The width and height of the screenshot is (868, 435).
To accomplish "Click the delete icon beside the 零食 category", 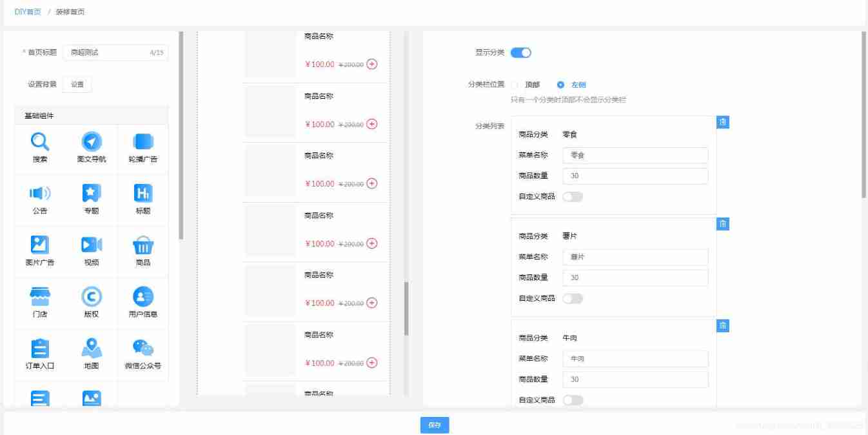I will [722, 122].
